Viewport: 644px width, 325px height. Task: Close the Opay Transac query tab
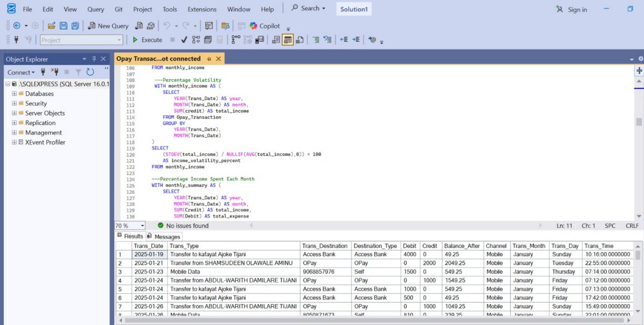coord(218,59)
